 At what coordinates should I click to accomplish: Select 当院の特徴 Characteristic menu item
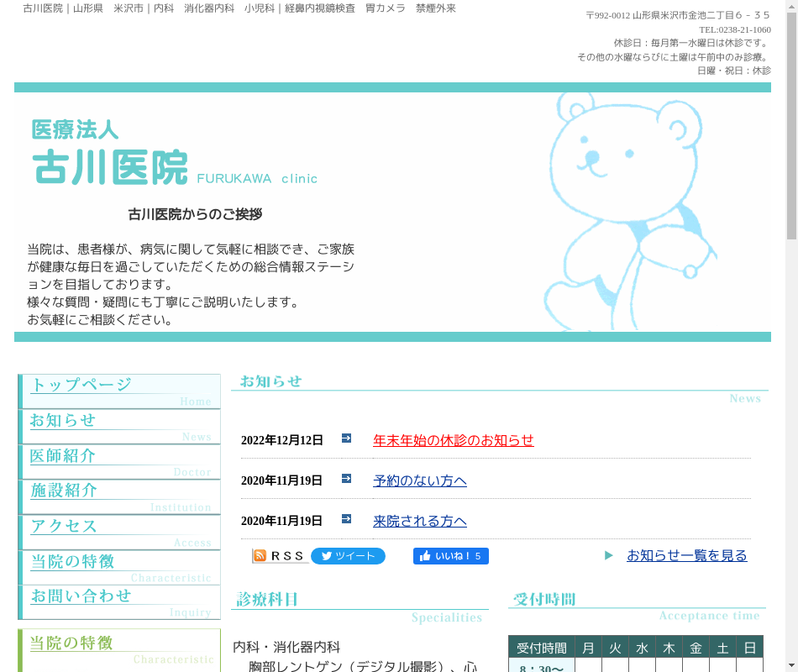(120, 568)
